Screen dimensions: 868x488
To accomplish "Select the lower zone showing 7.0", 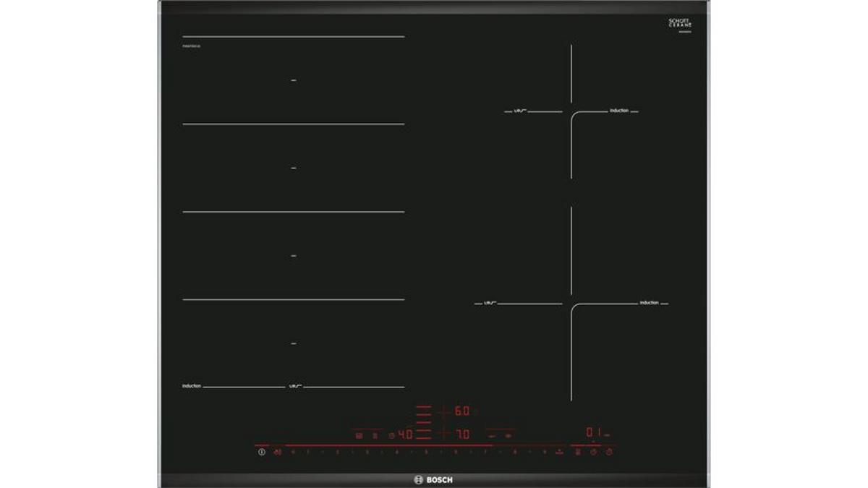I will point(462,435).
